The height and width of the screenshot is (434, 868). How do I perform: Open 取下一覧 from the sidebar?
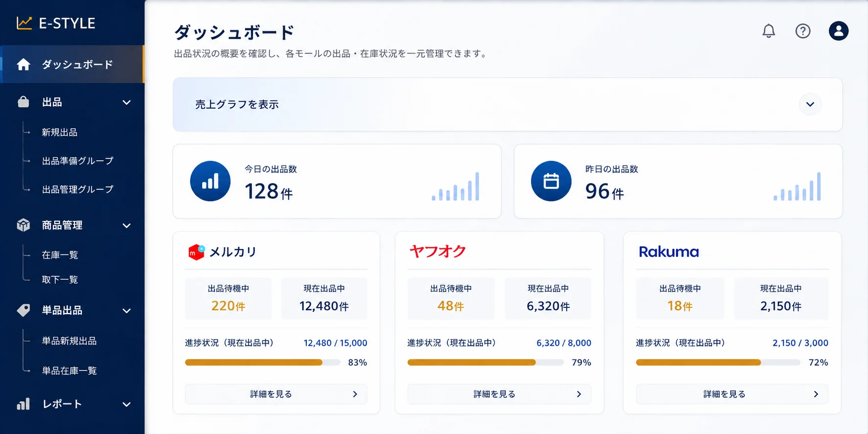tap(60, 279)
